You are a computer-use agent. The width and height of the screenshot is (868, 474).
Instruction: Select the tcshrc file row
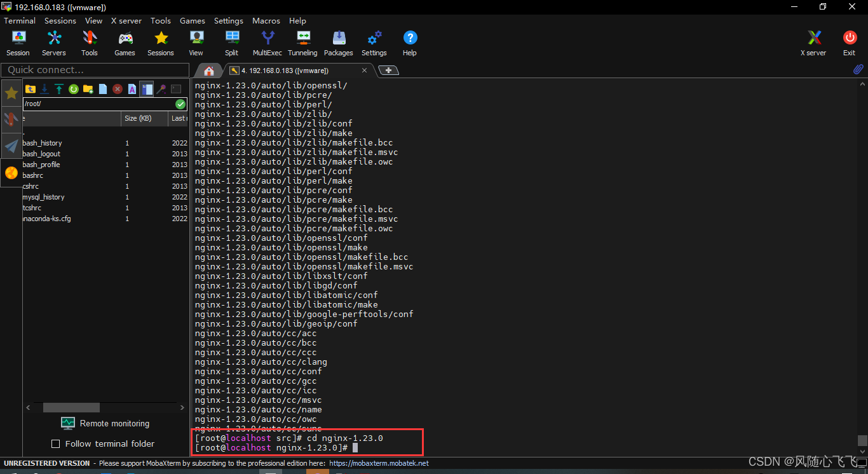point(105,208)
